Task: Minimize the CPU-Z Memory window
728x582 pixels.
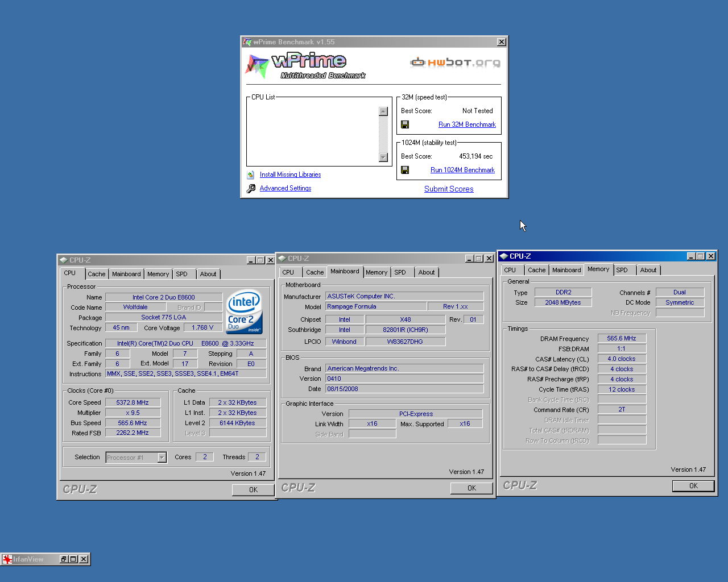Action: (x=691, y=256)
